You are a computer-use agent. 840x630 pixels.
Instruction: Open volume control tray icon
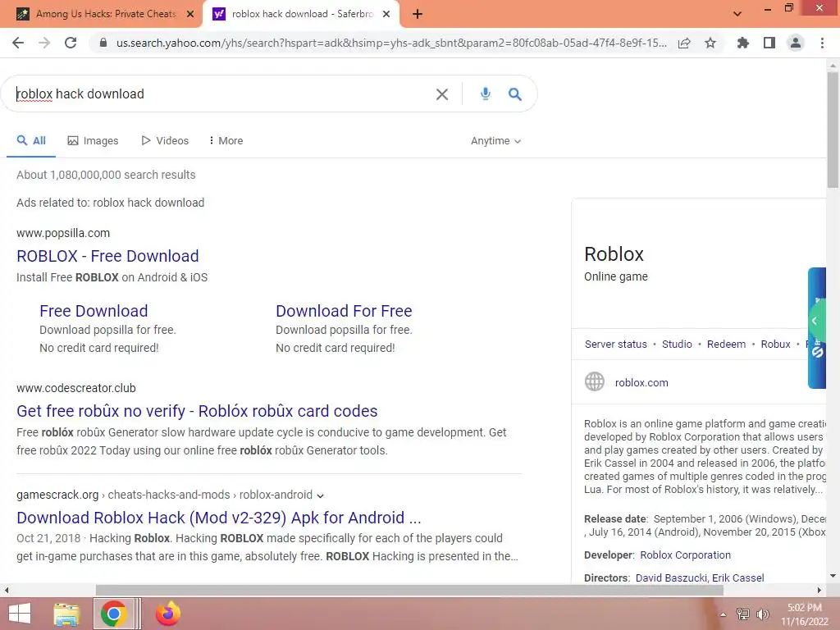pos(762,614)
